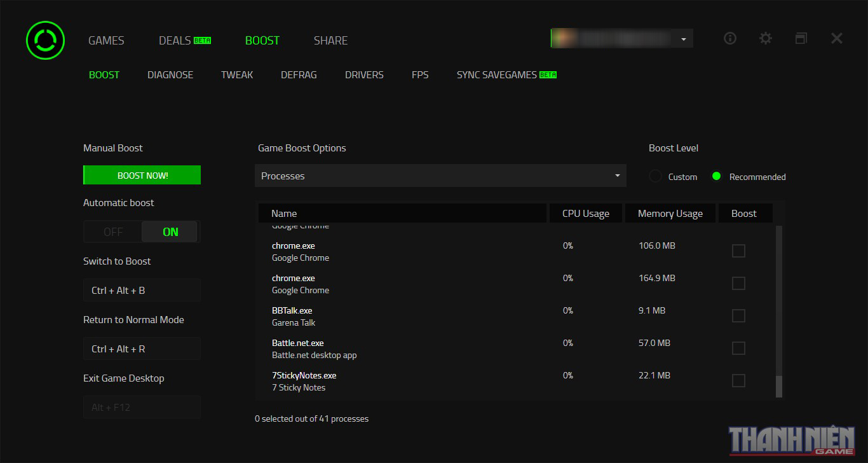Image resolution: width=868 pixels, height=463 pixels.
Task: Click the window mode icon beside gear
Action: tap(801, 38)
